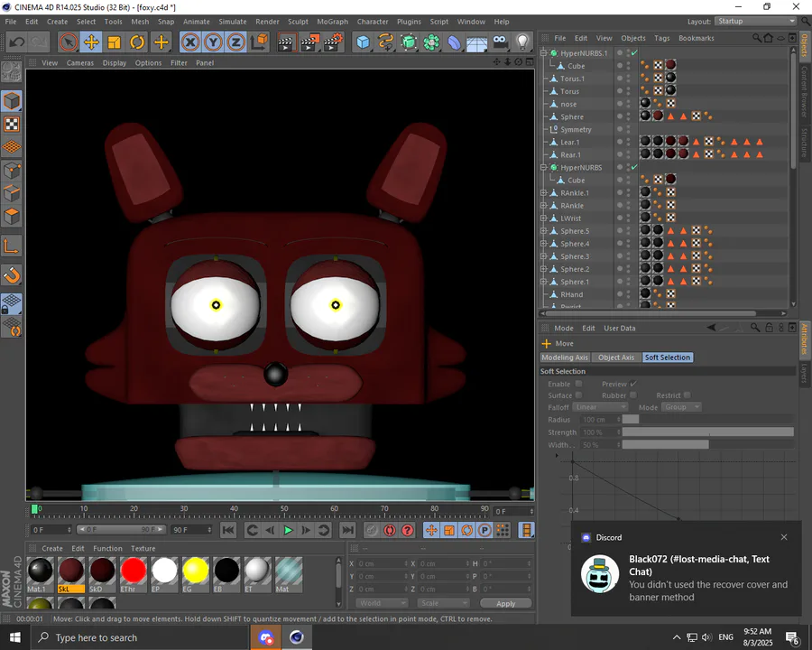
Task: Expand the LWrist object
Action: click(543, 218)
